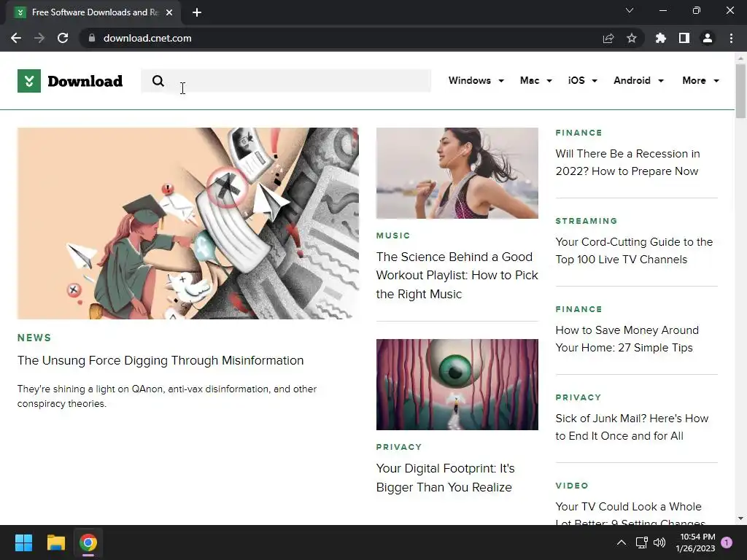Click the STREAMING category label
Screen dimensions: 747x560
click(x=587, y=221)
